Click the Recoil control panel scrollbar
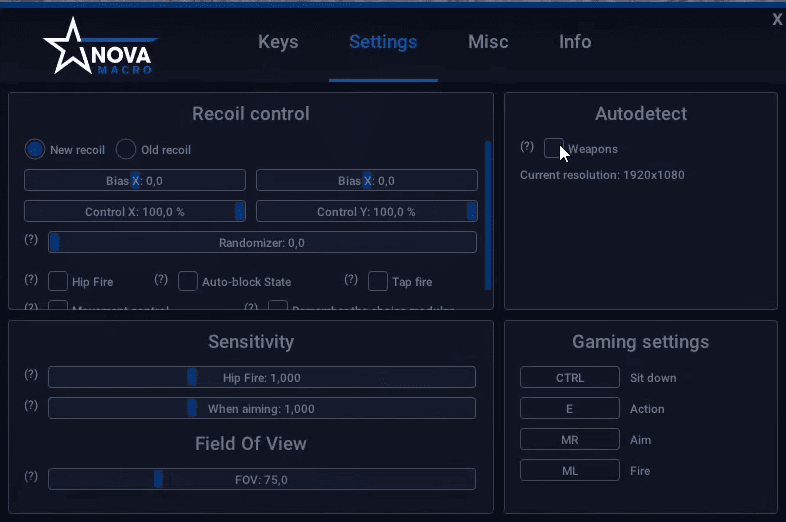The image size is (786, 522). point(488,215)
